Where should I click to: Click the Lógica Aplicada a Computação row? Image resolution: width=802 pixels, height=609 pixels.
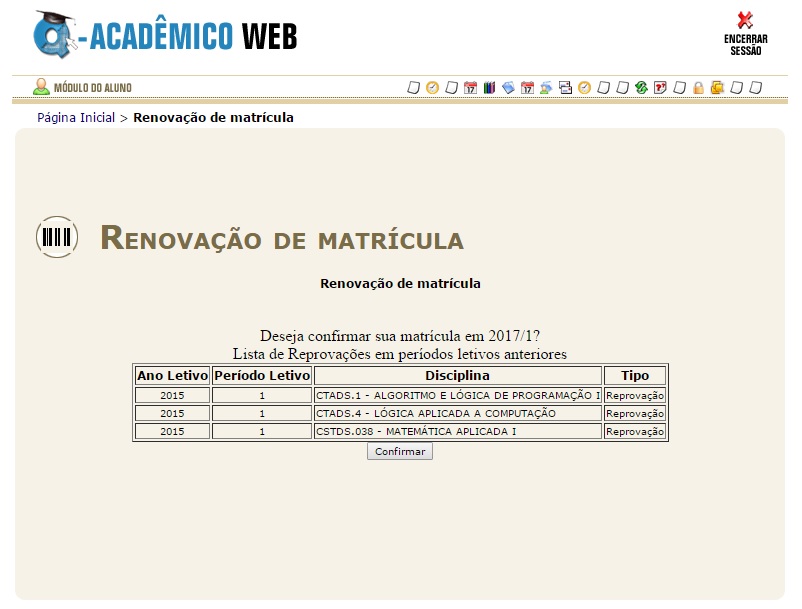point(457,413)
